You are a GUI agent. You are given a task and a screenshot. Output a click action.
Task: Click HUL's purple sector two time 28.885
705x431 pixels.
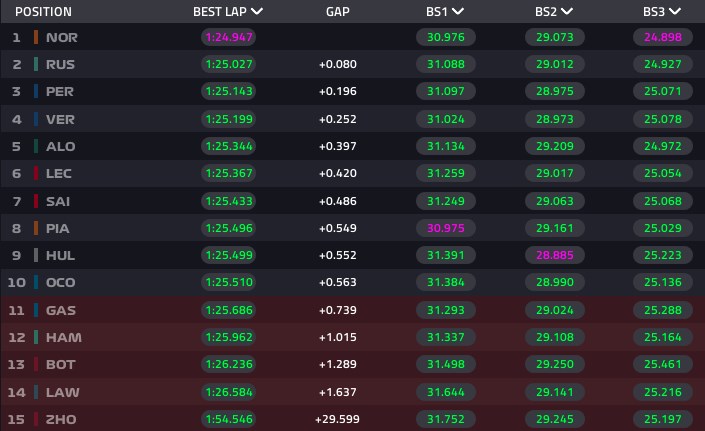coord(554,255)
